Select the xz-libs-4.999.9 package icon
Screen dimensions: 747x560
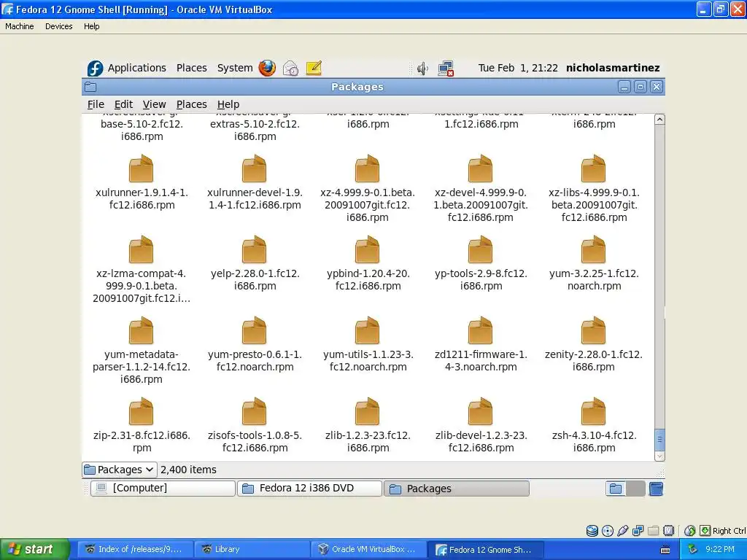pos(593,168)
